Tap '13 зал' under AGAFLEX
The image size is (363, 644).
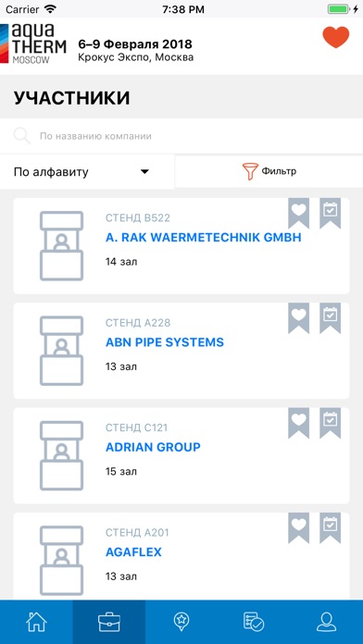point(121,576)
